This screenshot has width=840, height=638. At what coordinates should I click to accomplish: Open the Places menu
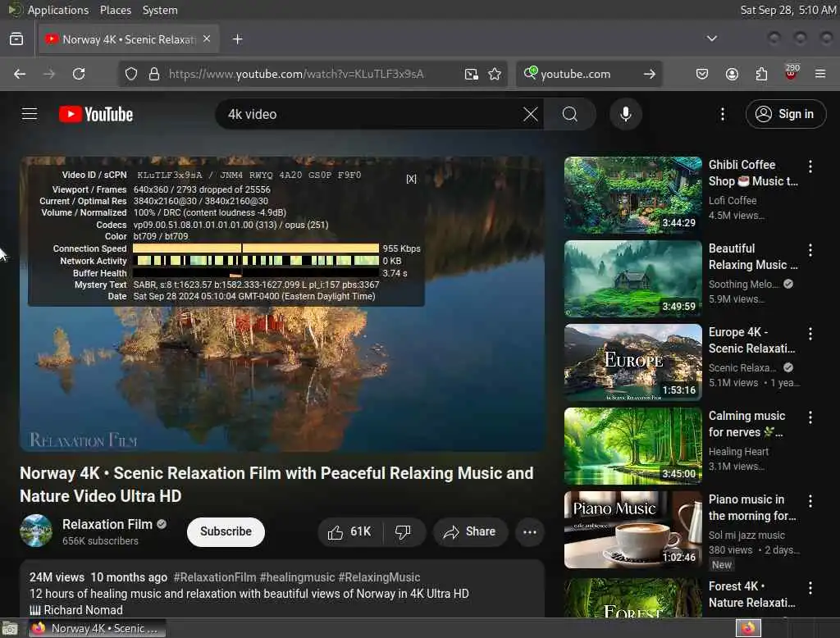click(x=115, y=10)
